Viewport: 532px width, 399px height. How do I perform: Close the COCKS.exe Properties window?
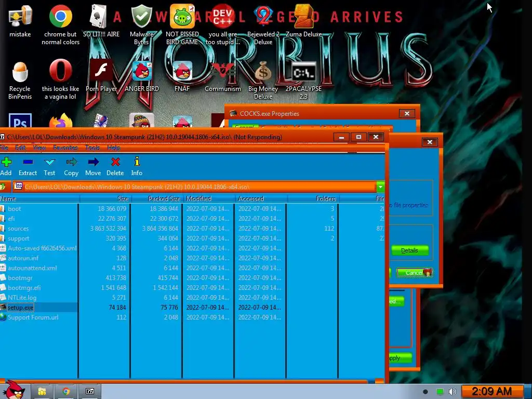point(407,113)
